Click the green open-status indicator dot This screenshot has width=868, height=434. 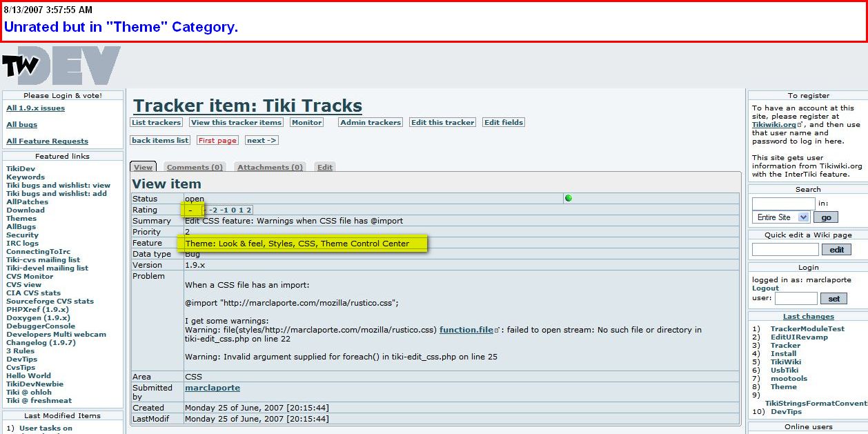[569, 199]
